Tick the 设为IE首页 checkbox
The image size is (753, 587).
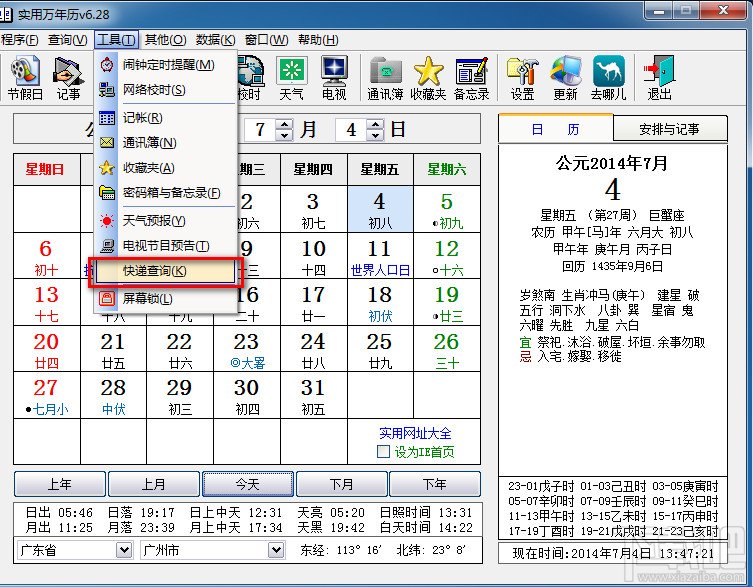383,452
